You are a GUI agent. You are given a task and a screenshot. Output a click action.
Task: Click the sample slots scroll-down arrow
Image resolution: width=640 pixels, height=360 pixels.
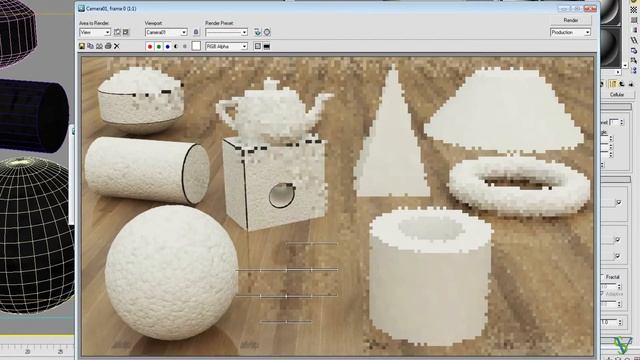pyautogui.click(x=625, y=65)
